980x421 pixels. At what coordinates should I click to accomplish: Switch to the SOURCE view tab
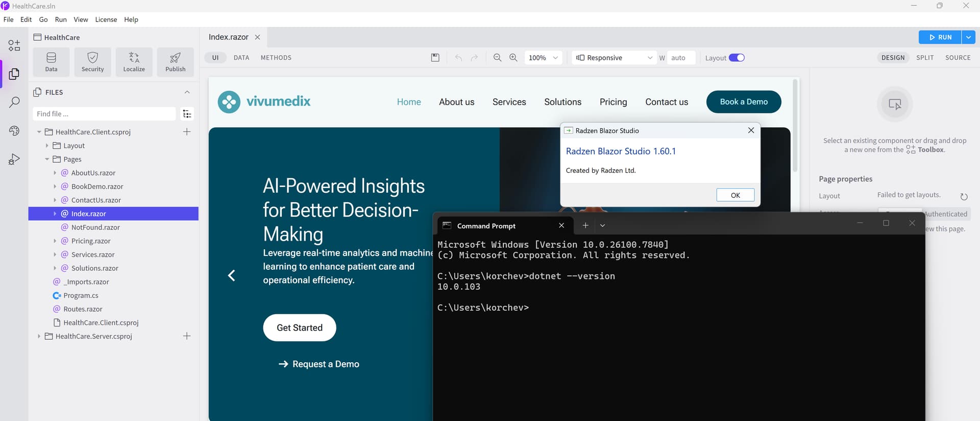958,58
